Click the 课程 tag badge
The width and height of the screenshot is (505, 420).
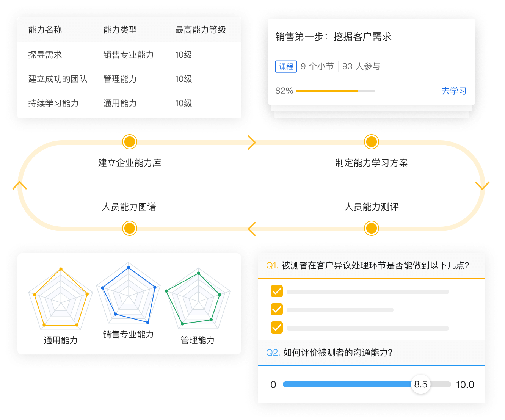point(286,66)
